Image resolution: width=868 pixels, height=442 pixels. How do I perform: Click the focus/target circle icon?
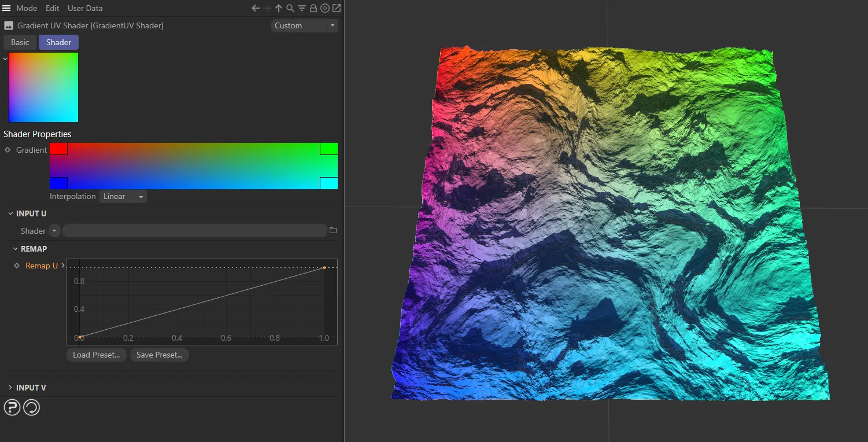(325, 8)
